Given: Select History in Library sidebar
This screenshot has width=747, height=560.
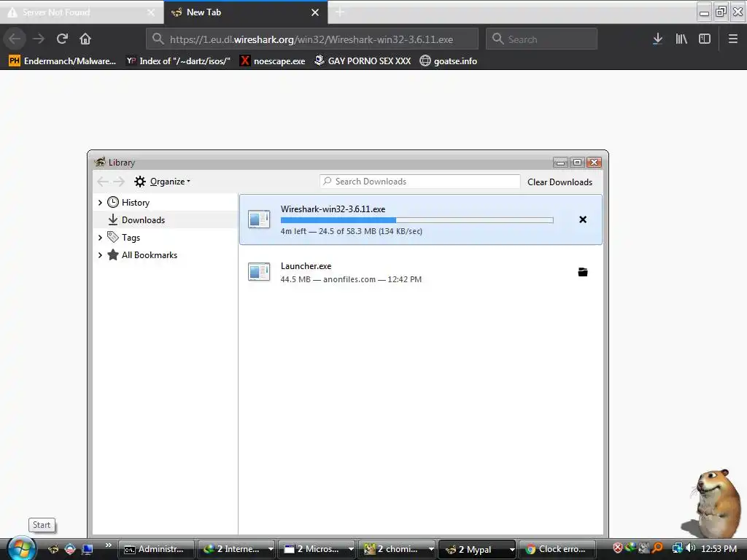Looking at the screenshot, I should pyautogui.click(x=135, y=203).
